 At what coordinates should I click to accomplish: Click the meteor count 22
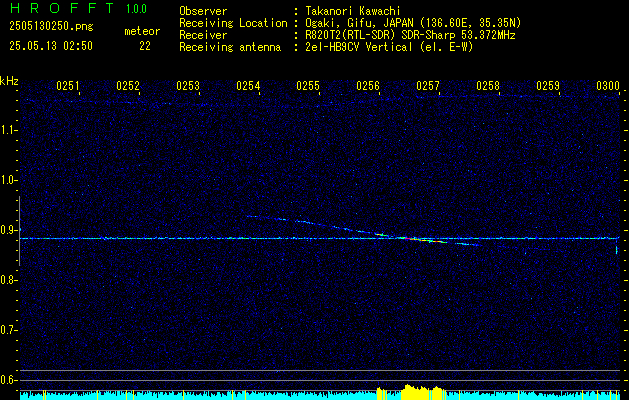tap(145, 46)
